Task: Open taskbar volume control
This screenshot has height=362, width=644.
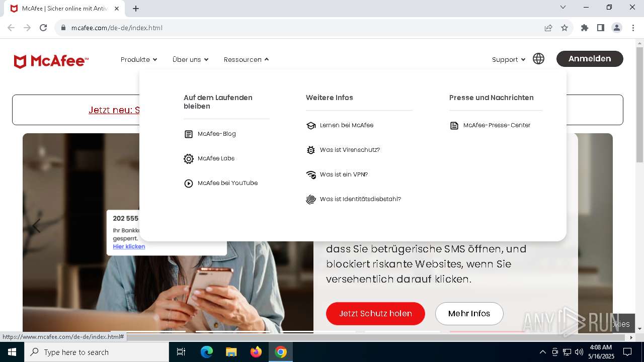Action: [x=579, y=352]
